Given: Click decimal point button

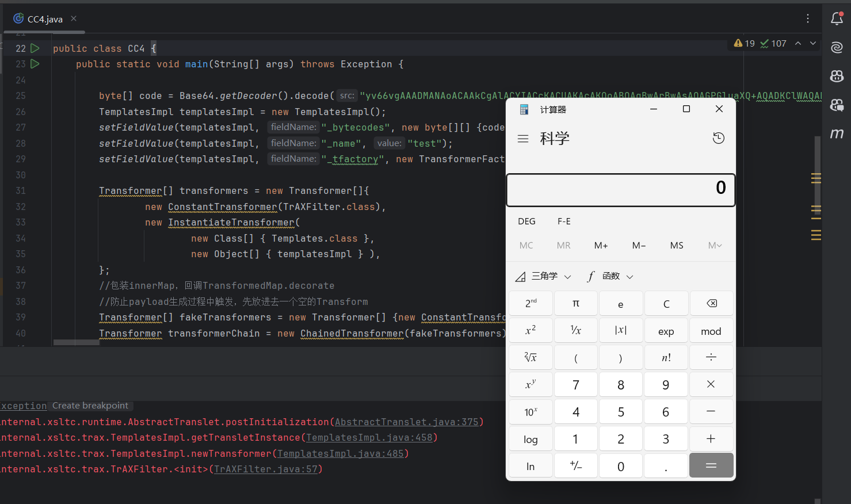Looking at the screenshot, I should (x=666, y=466).
